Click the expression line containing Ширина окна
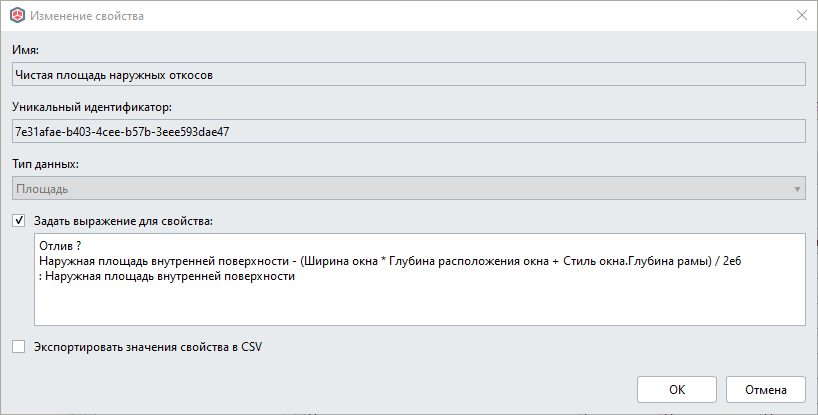The width and height of the screenshot is (818, 415). (x=390, y=261)
